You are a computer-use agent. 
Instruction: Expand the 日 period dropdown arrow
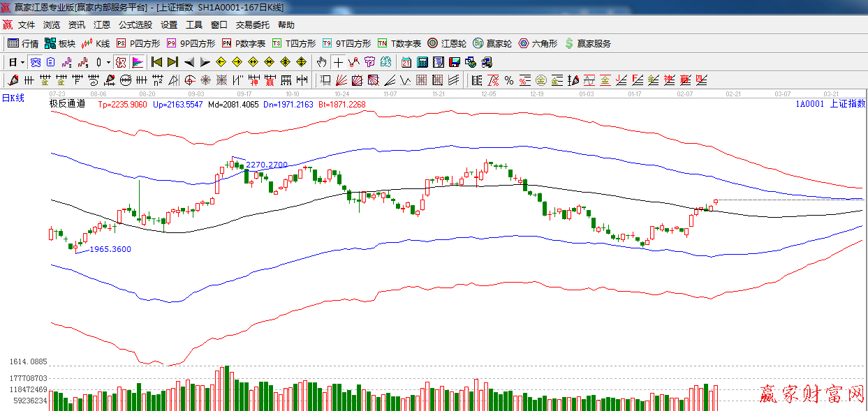[x=22, y=62]
